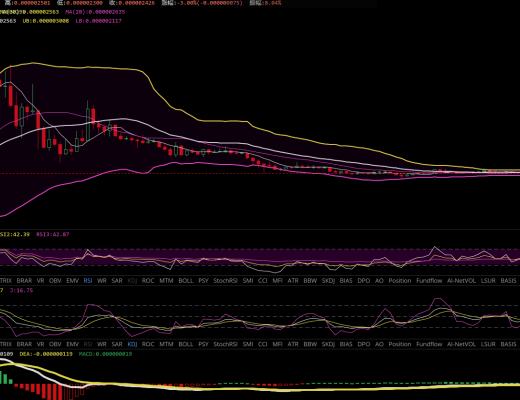Choose BBW in the row beneath the RSI chart
Viewport: 520px width, 400px height.
pyautogui.click(x=310, y=281)
